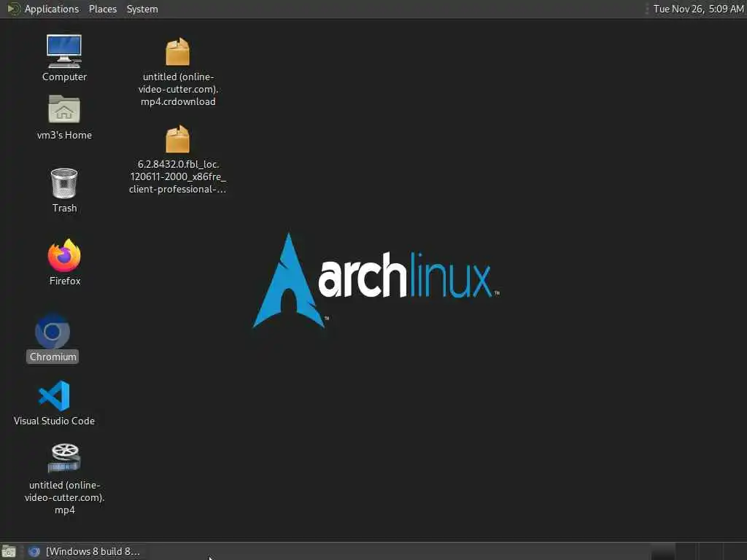Screen dimensions: 747x560
Task: Open the Computer desktop icon
Action: click(x=64, y=52)
